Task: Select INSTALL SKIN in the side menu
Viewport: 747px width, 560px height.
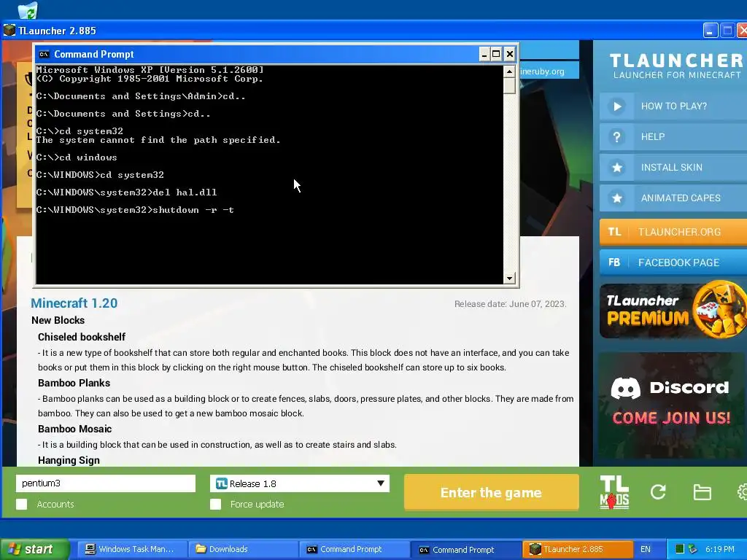Action: [x=673, y=167]
